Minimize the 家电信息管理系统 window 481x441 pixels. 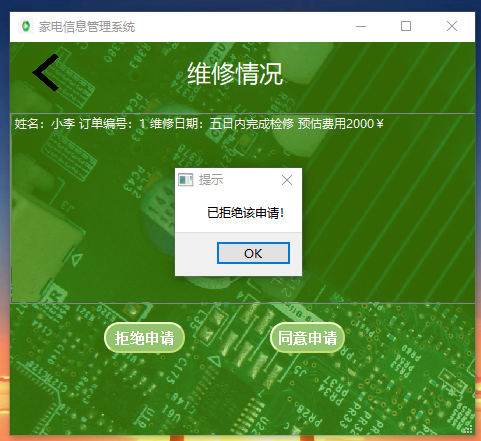pos(361,26)
